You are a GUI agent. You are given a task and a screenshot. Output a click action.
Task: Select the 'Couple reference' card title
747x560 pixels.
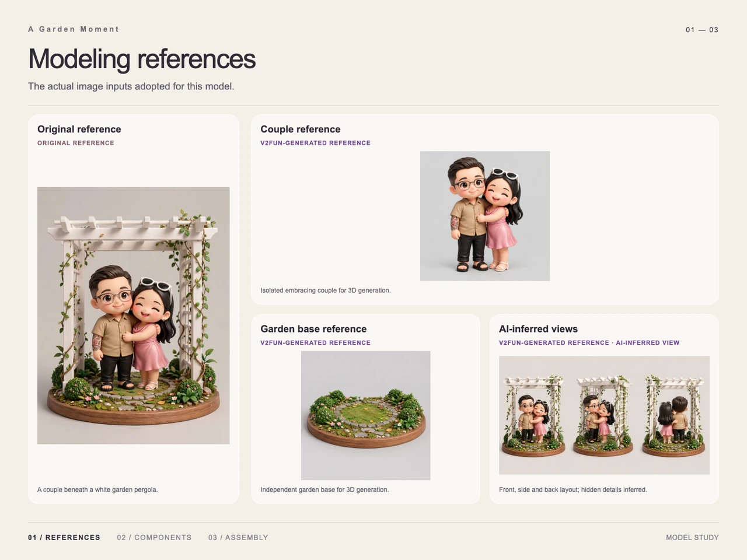tap(301, 129)
